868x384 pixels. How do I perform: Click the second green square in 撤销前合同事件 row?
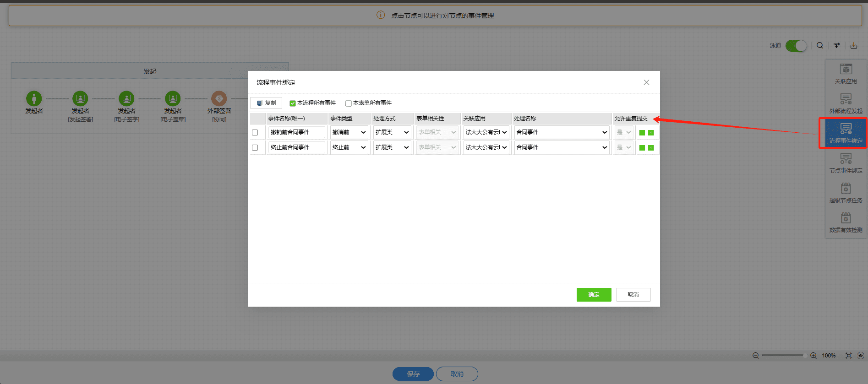(x=651, y=133)
